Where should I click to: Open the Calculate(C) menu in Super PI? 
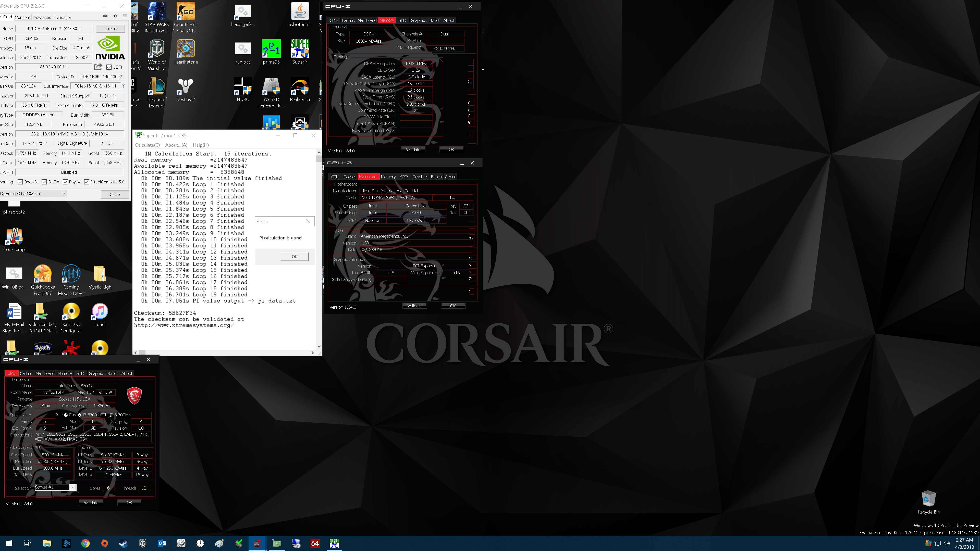pyautogui.click(x=147, y=145)
